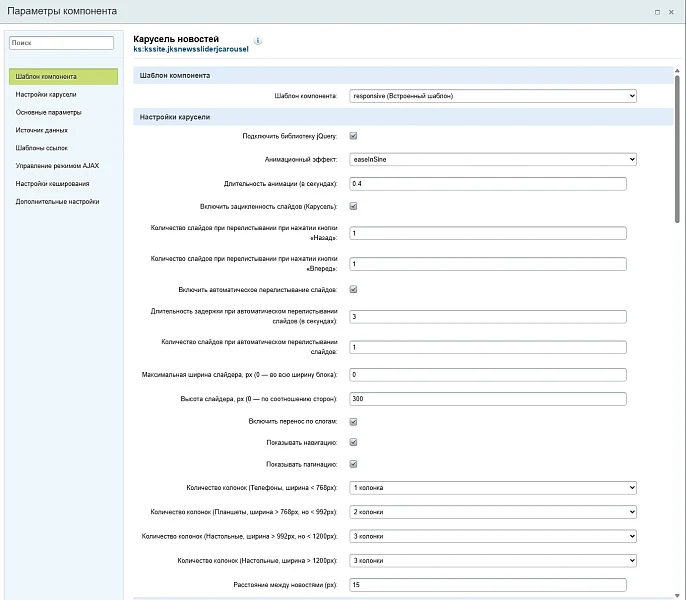The height and width of the screenshot is (600, 686).
Task: Click the animation duration field
Action: coord(488,183)
